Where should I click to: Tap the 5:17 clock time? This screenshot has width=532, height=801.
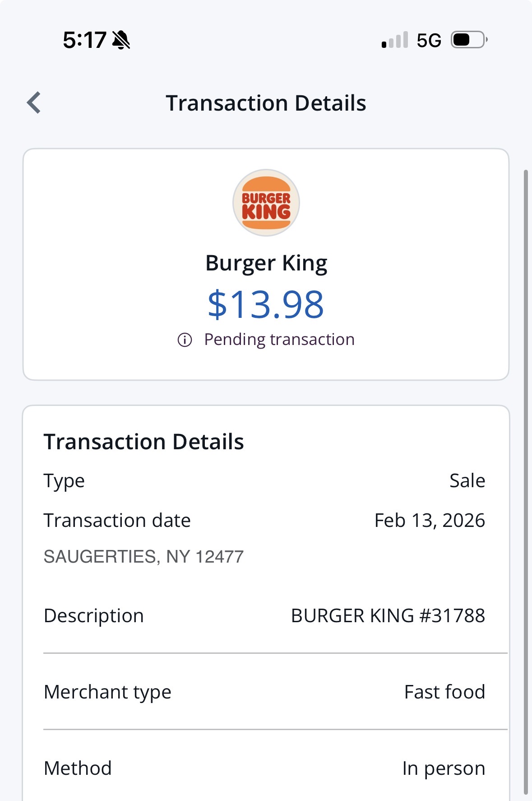(84, 40)
